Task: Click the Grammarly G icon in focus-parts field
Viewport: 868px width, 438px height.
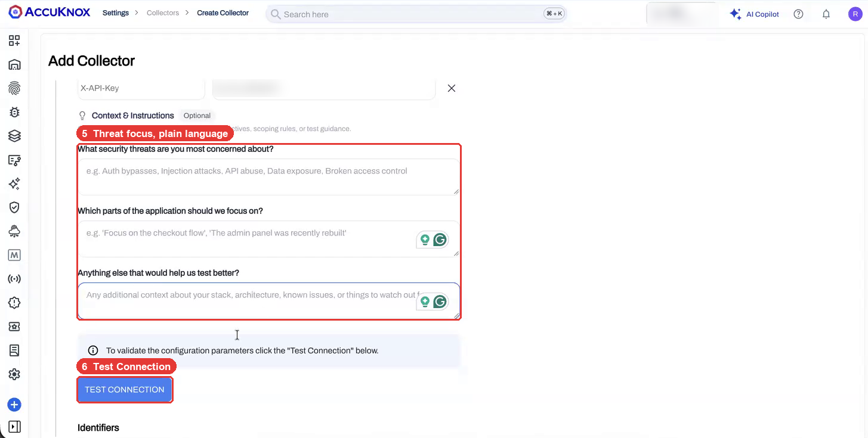Action: click(440, 240)
